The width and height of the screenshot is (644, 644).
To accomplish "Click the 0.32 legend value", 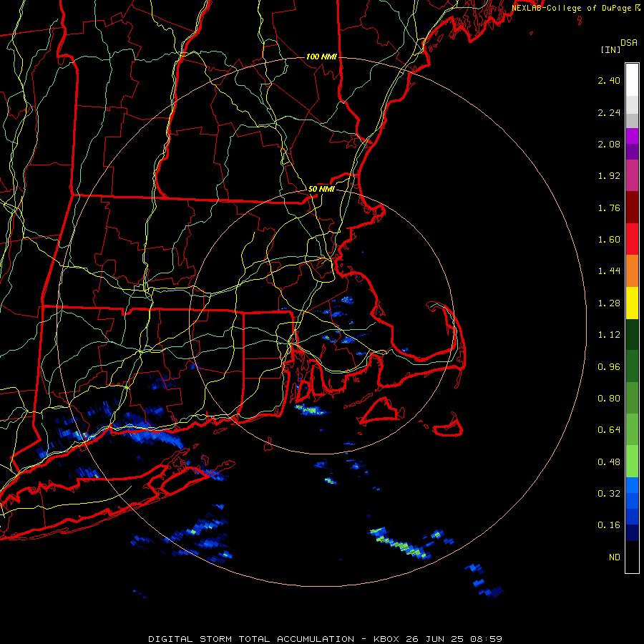I will coord(609,494).
